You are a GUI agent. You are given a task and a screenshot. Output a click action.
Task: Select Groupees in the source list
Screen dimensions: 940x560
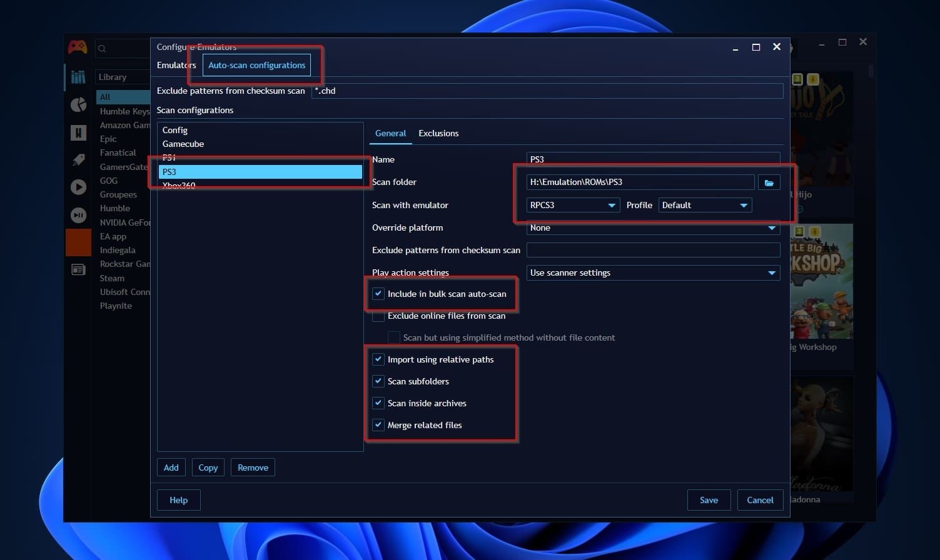click(x=118, y=194)
